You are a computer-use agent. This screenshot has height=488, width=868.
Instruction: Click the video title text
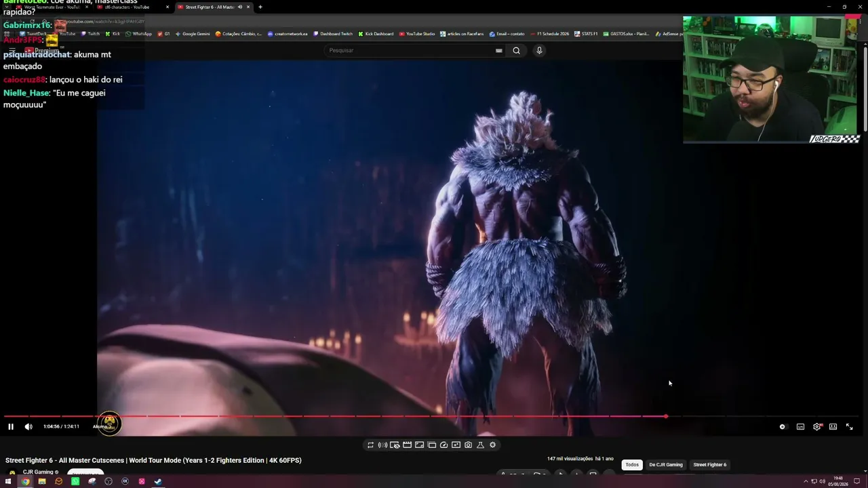(x=153, y=461)
